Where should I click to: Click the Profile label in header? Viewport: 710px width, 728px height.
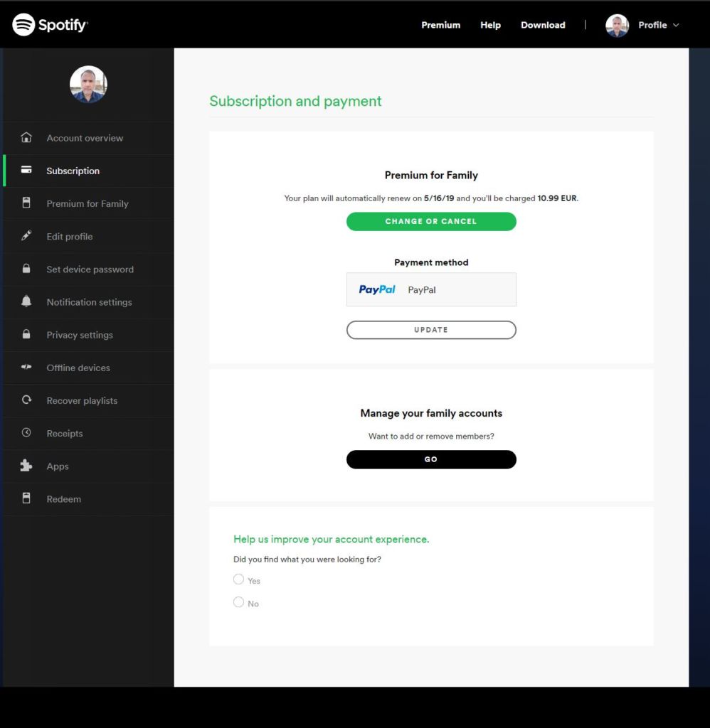click(x=652, y=25)
